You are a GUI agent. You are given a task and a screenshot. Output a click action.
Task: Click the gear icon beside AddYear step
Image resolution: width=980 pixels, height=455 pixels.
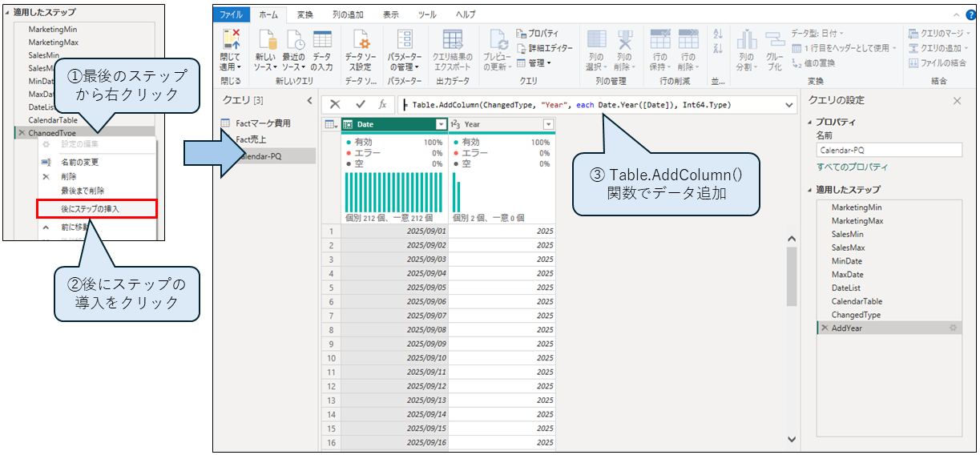pos(953,328)
